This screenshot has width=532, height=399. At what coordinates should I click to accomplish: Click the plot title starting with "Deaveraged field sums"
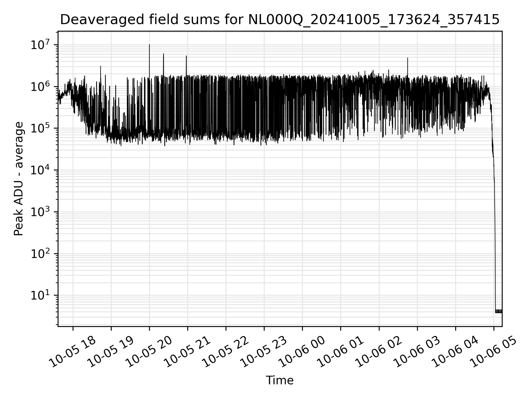(280, 20)
